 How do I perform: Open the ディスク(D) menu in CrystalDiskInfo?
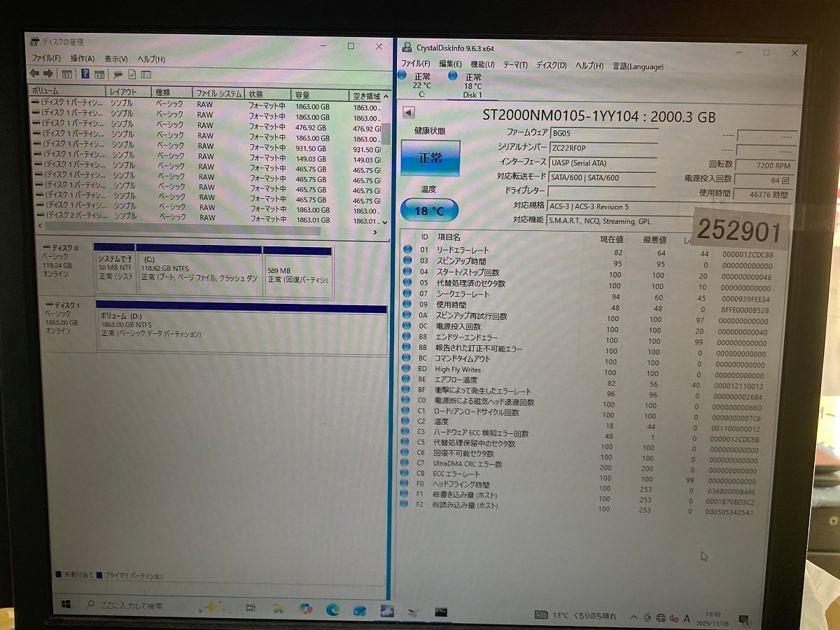coord(551,65)
